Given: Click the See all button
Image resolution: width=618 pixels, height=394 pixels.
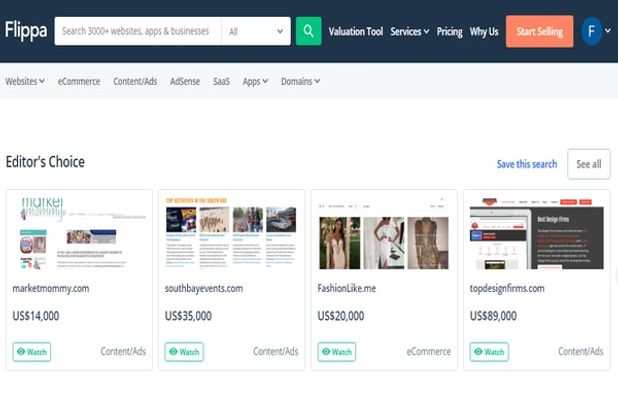Looking at the screenshot, I should pyautogui.click(x=589, y=164).
